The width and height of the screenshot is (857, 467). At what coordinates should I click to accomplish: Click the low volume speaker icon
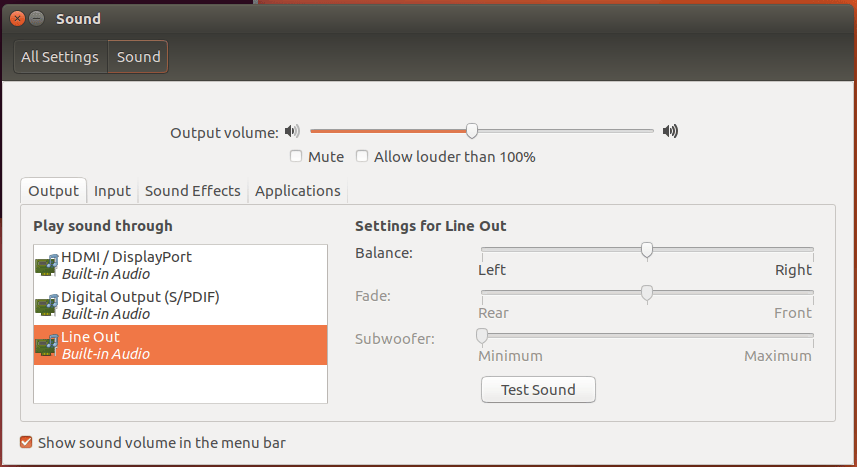(292, 131)
